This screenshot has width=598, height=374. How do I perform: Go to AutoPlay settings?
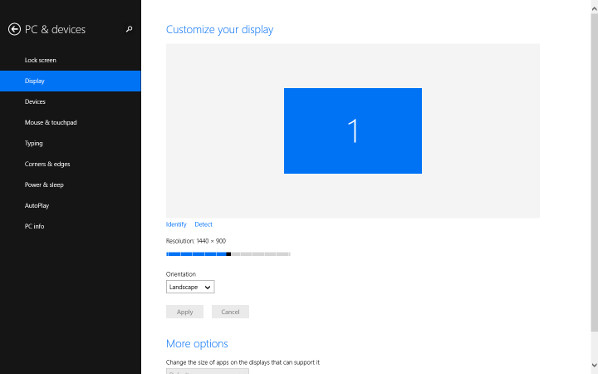pos(70,205)
